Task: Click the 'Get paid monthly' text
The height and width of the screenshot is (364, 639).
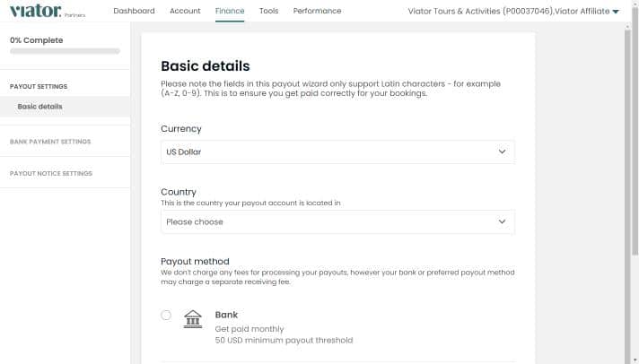Action: [x=249, y=329]
